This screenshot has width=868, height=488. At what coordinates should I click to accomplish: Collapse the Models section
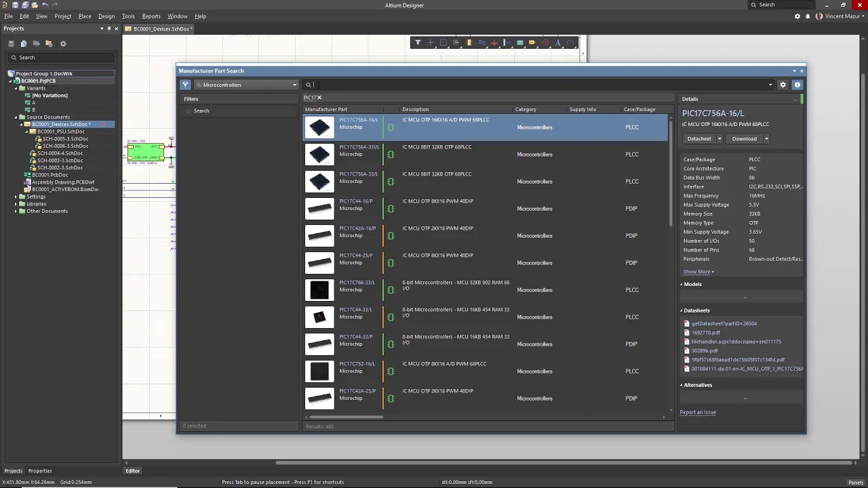(682, 284)
